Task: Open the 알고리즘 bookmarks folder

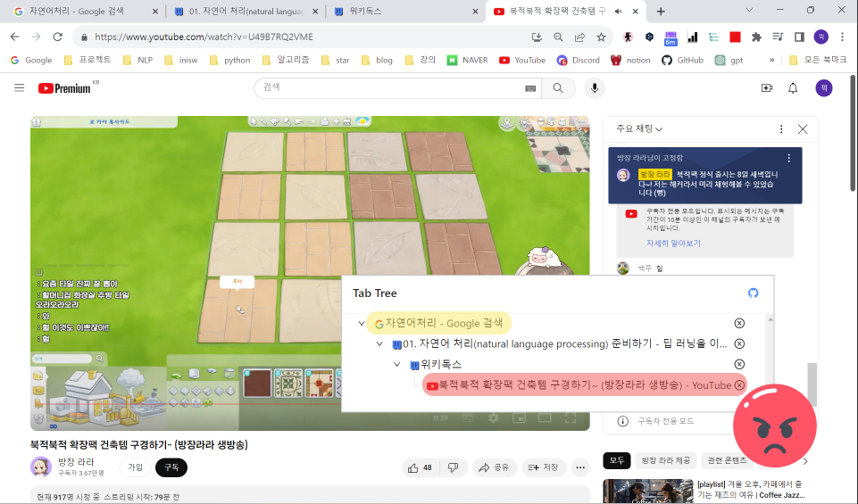Action: [x=286, y=60]
